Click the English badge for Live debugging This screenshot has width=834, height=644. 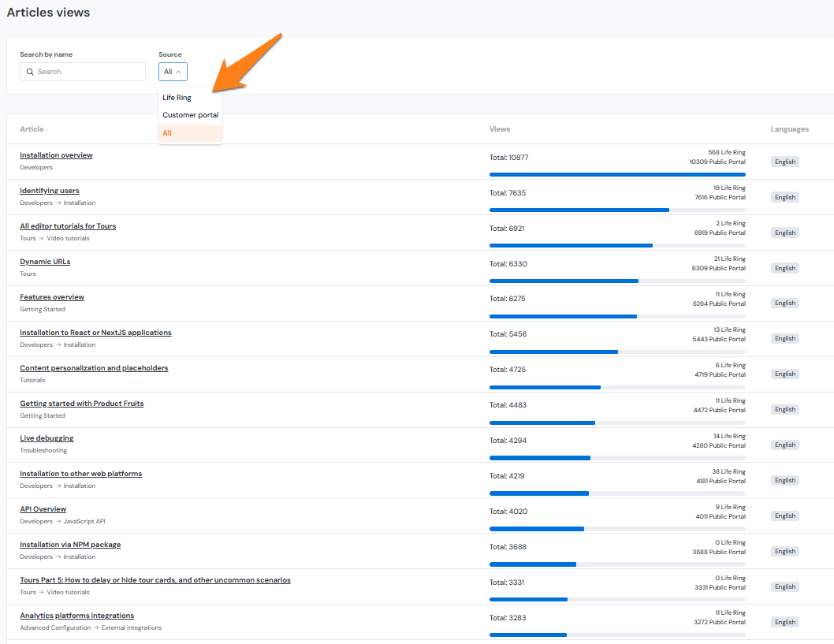pos(784,445)
